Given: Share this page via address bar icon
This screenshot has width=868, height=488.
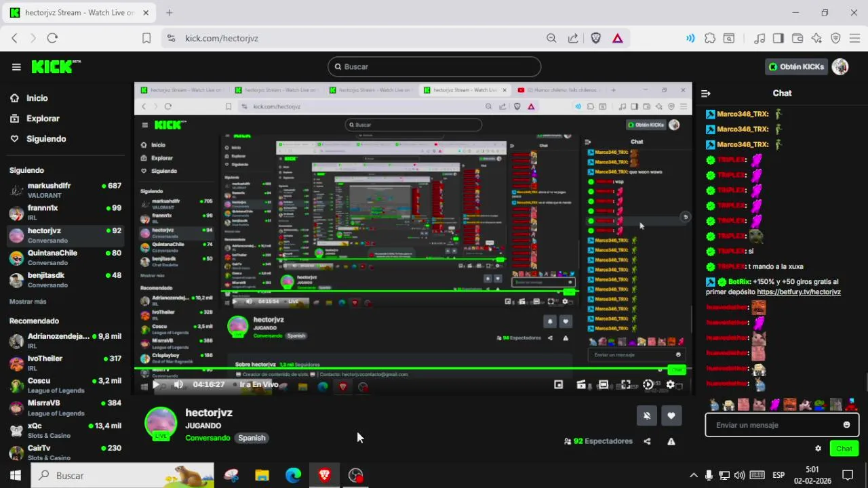Looking at the screenshot, I should coord(573,38).
